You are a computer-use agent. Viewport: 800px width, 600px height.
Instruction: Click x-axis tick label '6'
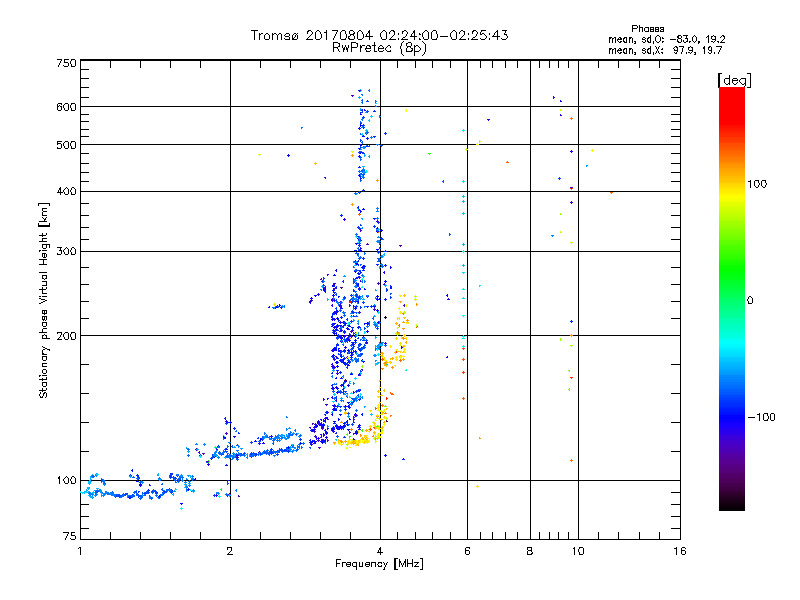(x=467, y=551)
